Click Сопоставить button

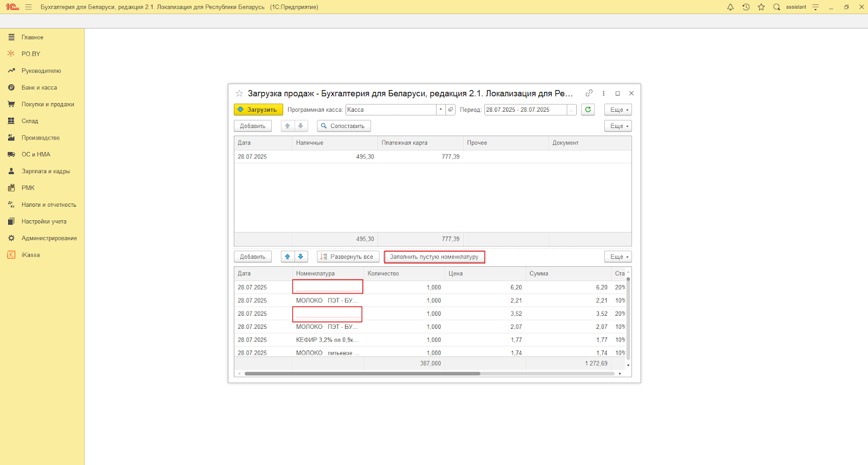pos(344,126)
